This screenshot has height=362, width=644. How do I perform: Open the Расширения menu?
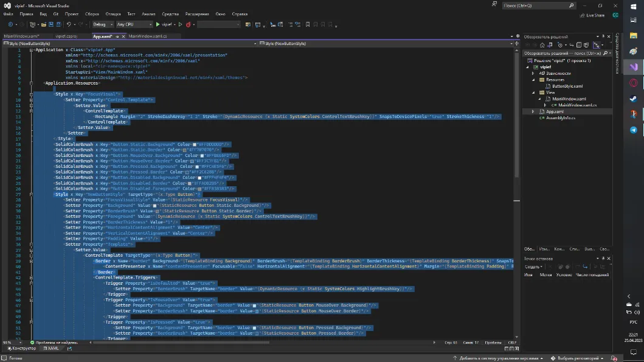pyautogui.click(x=197, y=14)
